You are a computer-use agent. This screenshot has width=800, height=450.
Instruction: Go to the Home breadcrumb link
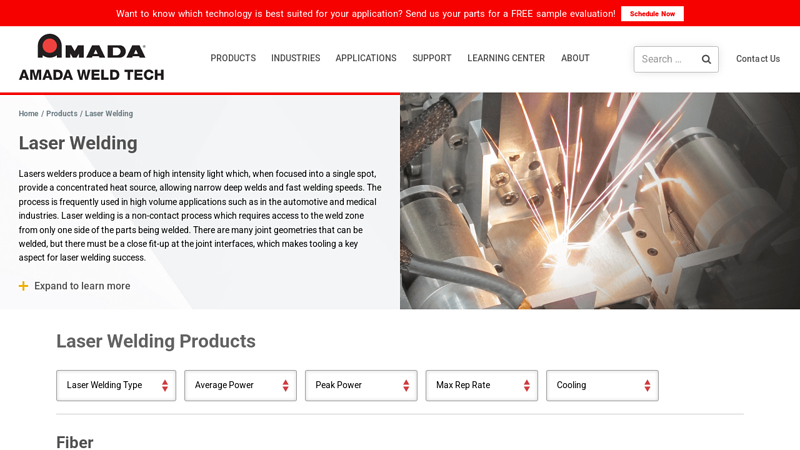[x=29, y=113]
